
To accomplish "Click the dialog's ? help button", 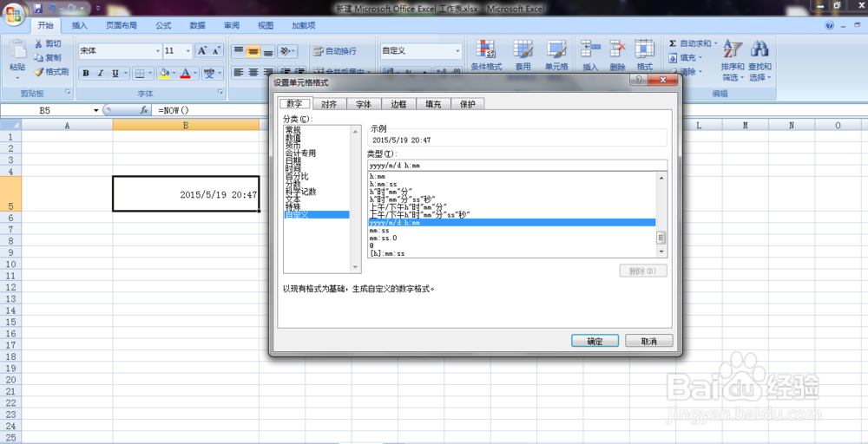I will 638,80.
